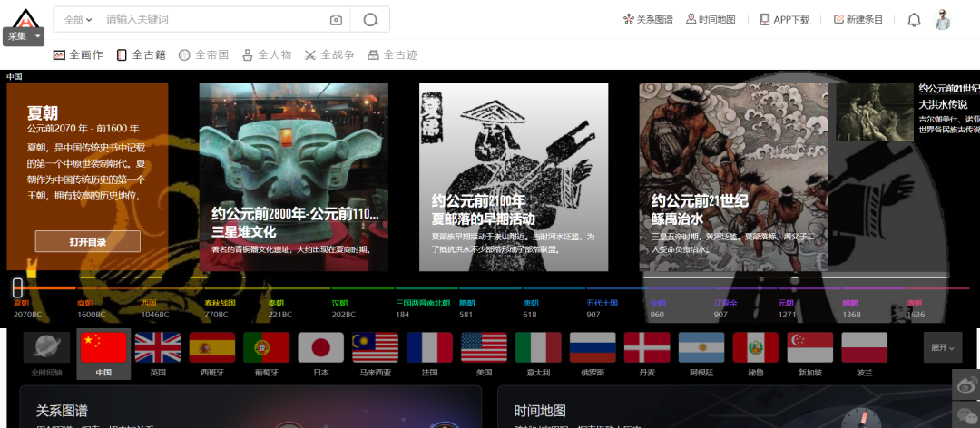Open the notification bell
This screenshot has width=980, height=428.
click(x=914, y=20)
